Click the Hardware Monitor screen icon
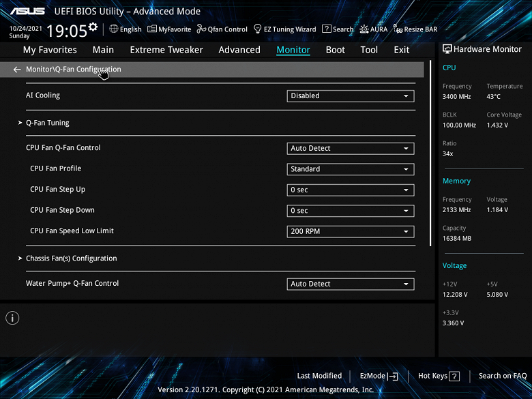This screenshot has width=532, height=399. tap(447, 49)
